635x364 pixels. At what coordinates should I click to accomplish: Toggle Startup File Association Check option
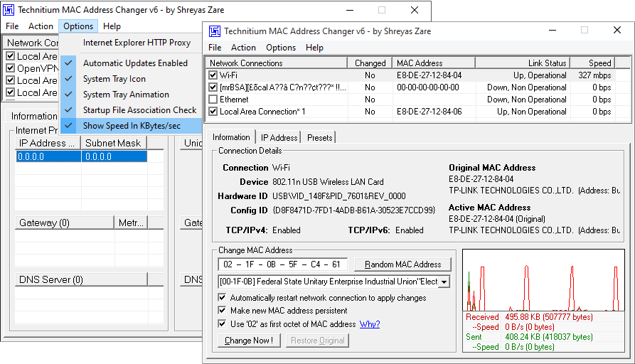tap(131, 110)
